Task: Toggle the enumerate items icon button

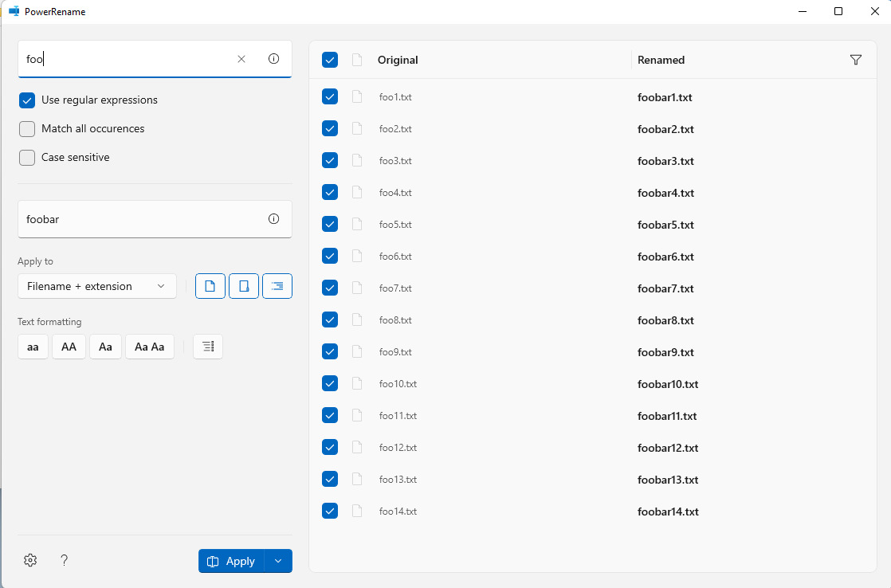Action: tap(208, 347)
